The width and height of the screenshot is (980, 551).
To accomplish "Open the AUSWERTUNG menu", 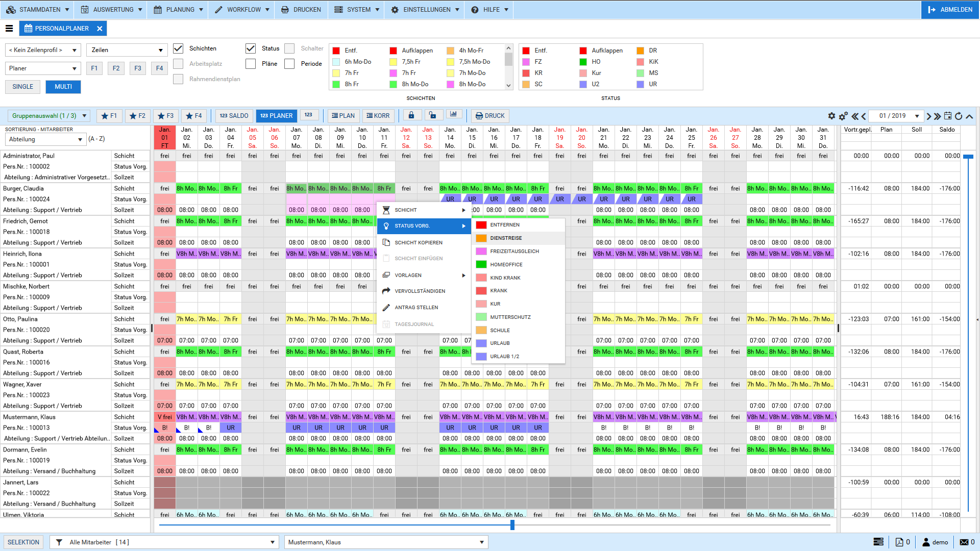I will [110, 10].
